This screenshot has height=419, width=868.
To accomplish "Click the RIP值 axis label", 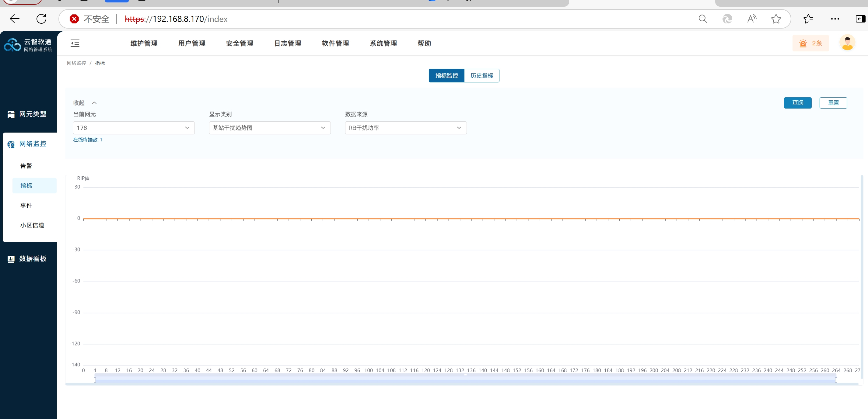I will 83,178.
